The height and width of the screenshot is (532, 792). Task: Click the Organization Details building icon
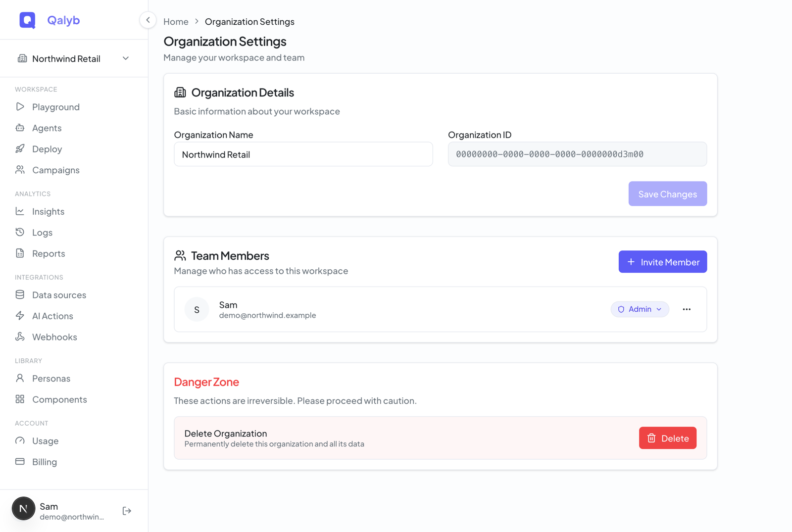point(180,93)
